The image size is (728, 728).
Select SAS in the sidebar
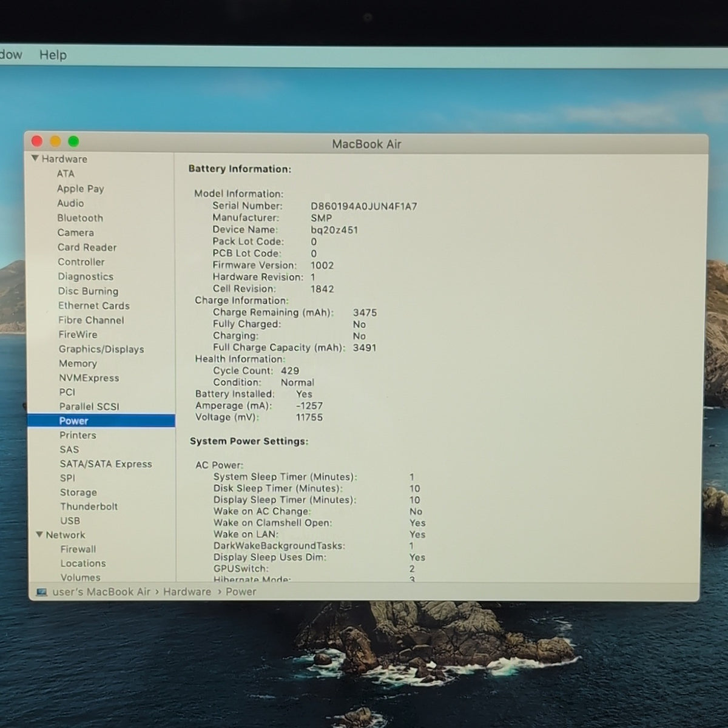click(69, 450)
